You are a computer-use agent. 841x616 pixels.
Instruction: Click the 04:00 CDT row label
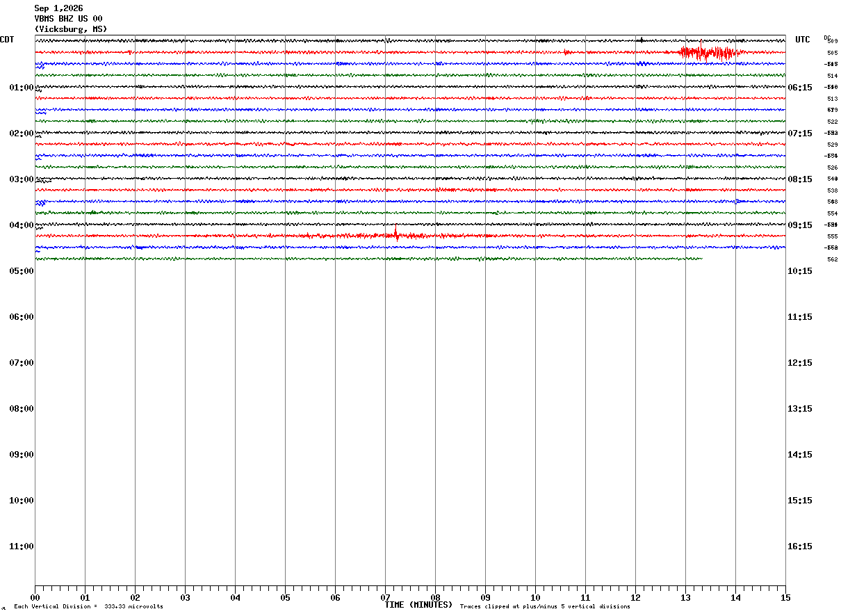click(x=21, y=225)
